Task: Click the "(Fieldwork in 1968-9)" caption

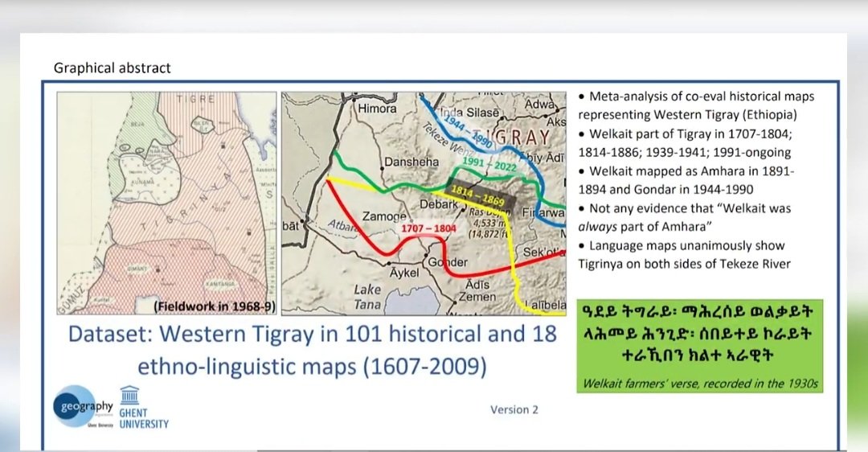Action: 215,306
